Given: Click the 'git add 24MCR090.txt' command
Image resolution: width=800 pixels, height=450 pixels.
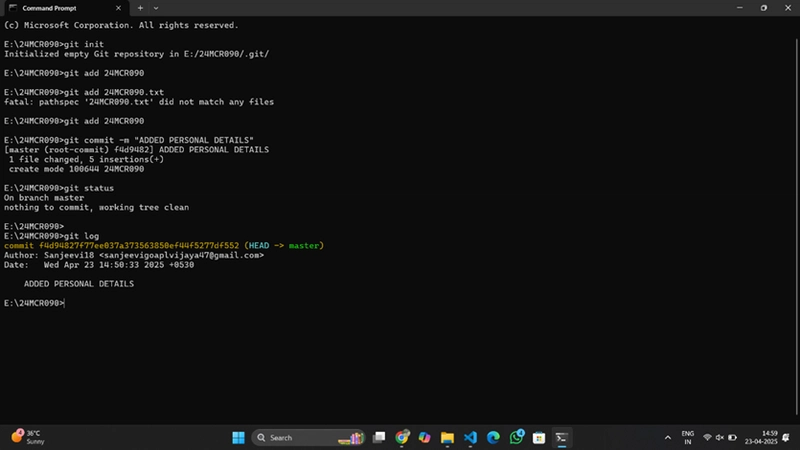Looking at the screenshot, I should pyautogui.click(x=84, y=92).
